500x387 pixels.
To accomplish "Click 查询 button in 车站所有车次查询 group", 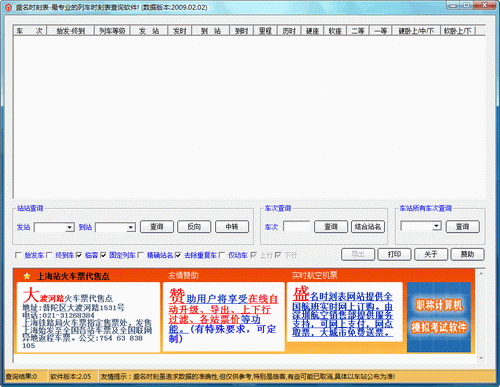I will tap(463, 227).
